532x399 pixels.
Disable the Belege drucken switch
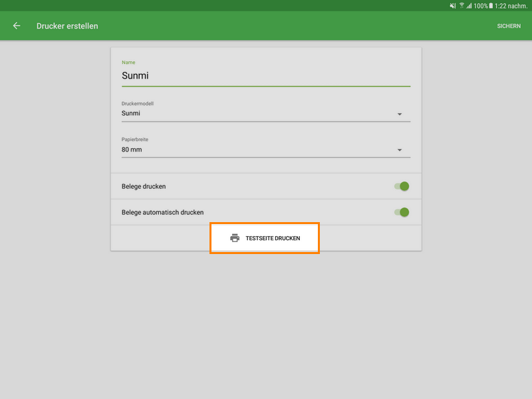(401, 186)
